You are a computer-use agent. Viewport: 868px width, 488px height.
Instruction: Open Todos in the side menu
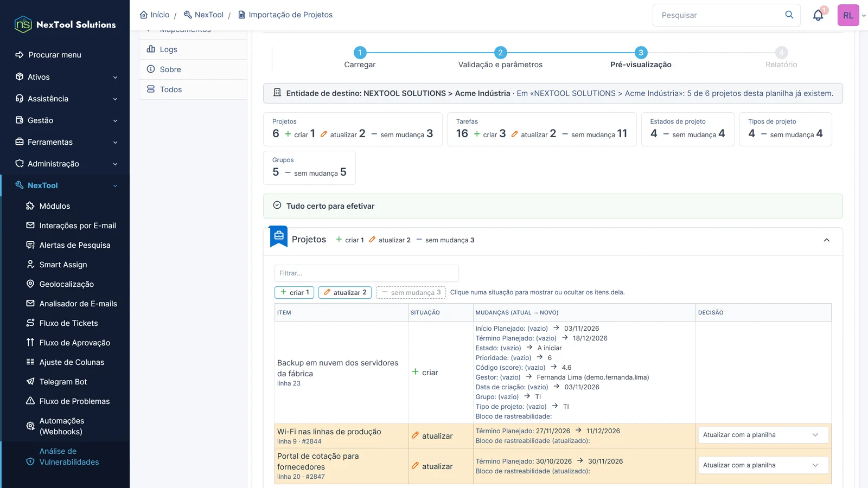pyautogui.click(x=193, y=89)
